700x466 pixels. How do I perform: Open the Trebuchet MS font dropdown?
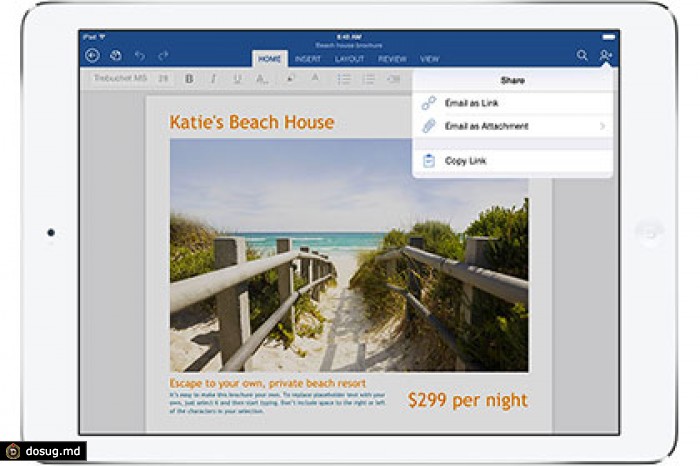119,78
